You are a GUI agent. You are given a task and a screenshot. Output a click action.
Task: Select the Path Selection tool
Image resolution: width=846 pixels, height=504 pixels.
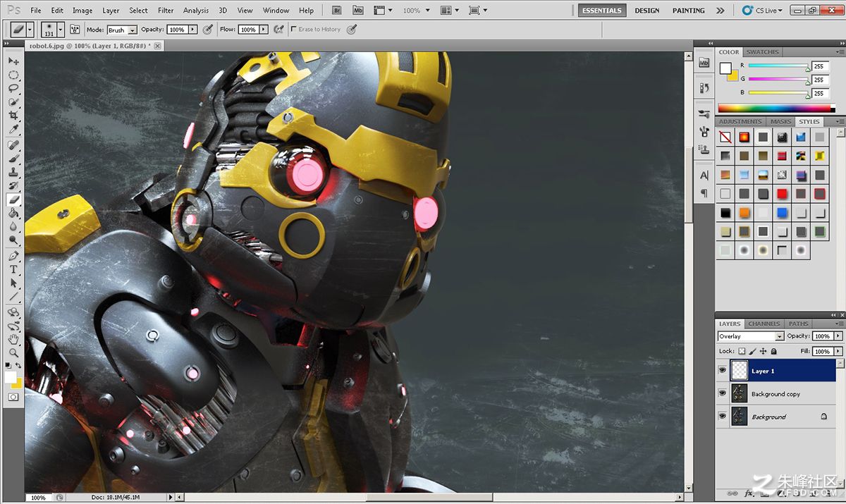click(x=13, y=283)
